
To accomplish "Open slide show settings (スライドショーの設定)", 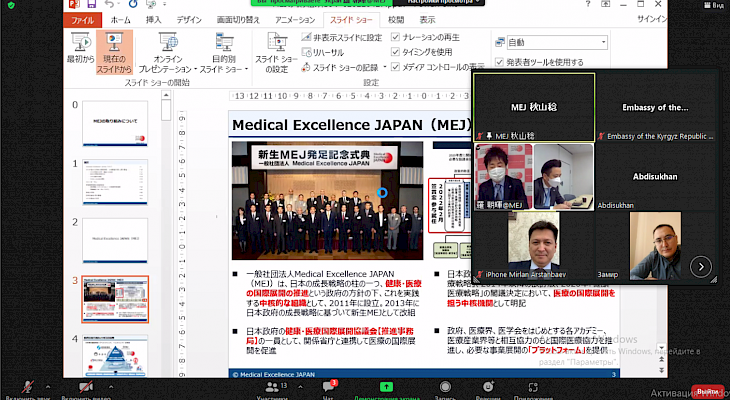I will click(275, 50).
